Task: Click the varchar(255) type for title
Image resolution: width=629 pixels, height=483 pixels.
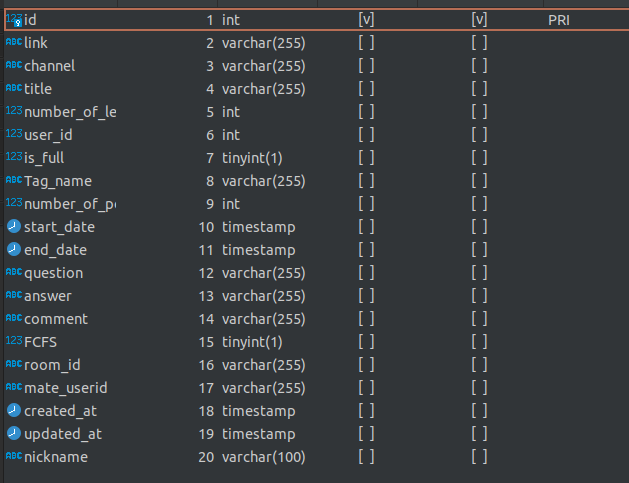Action: click(x=264, y=89)
